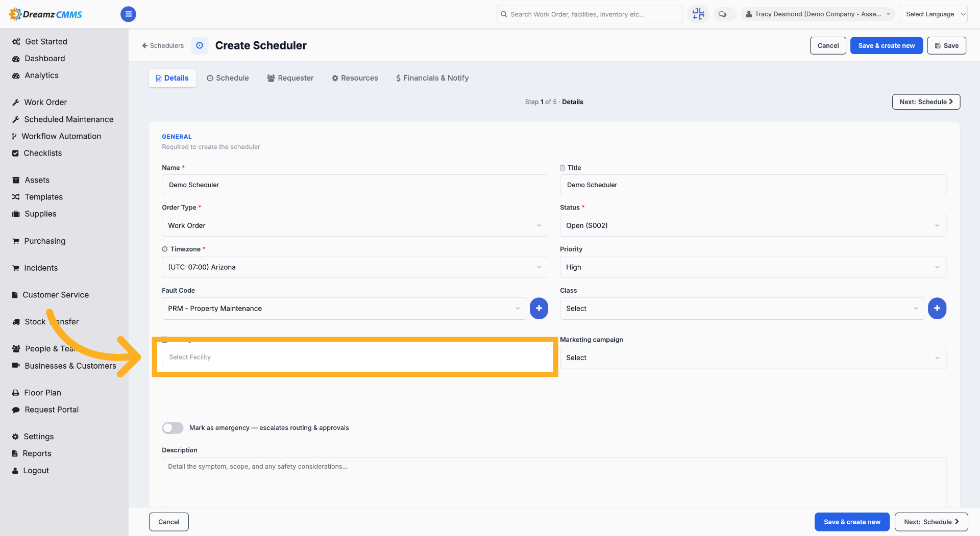Click the scheduler clock icon beside title

click(x=200, y=45)
